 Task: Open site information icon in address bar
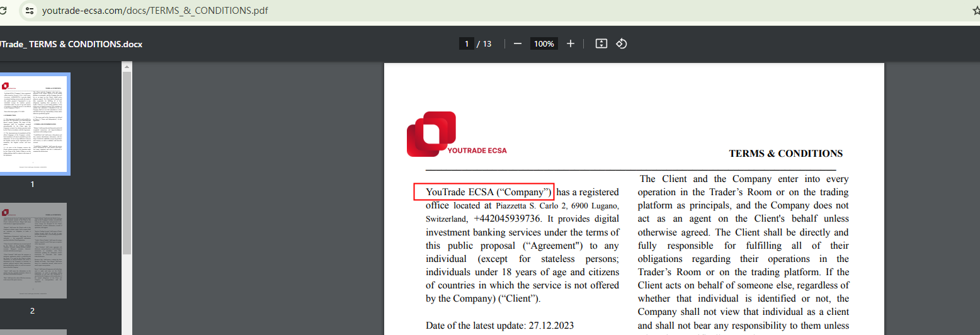pos(29,11)
